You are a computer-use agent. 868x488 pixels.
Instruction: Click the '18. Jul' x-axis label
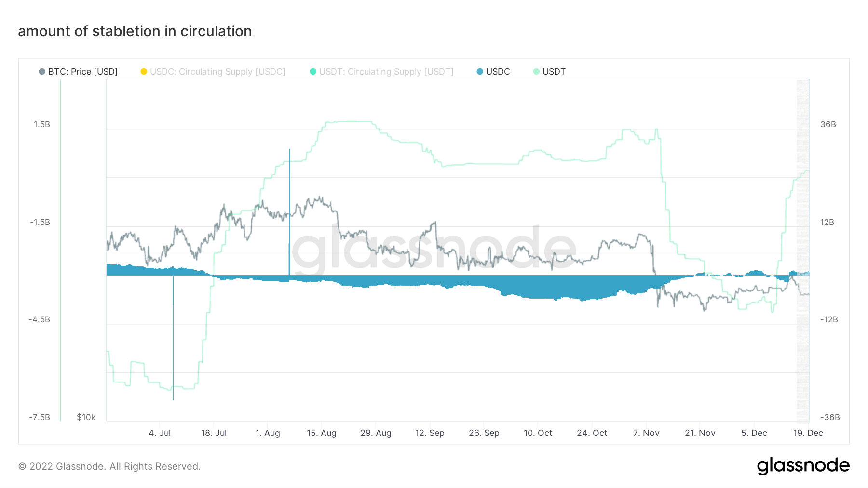pos(214,433)
